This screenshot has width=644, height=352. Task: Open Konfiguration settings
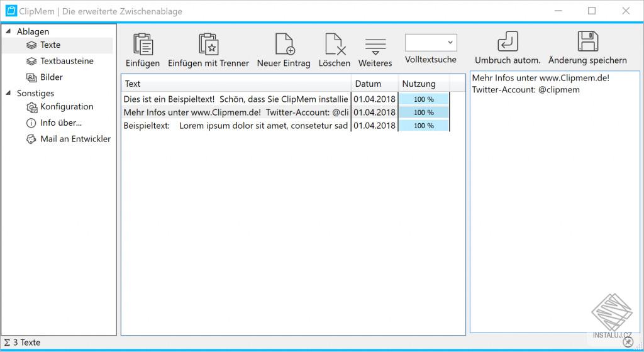(x=67, y=107)
